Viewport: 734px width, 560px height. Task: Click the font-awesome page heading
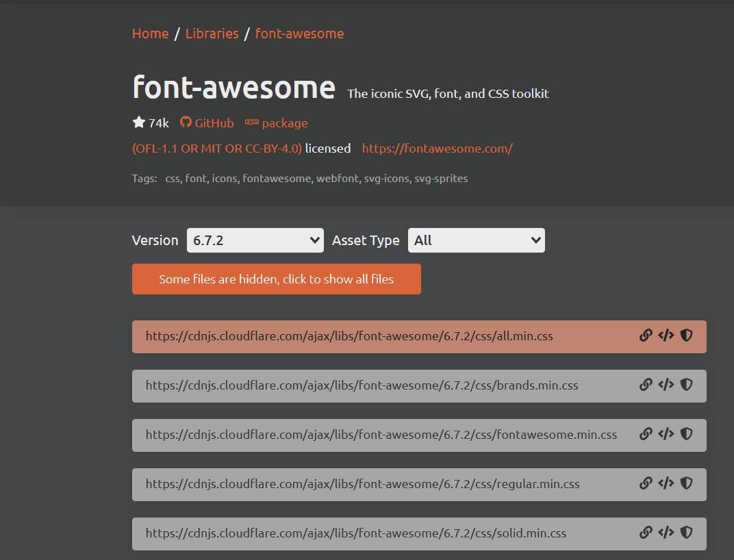click(x=234, y=87)
